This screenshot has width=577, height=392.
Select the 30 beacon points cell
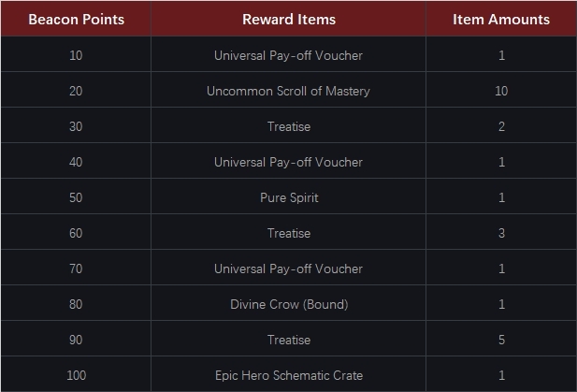(x=76, y=126)
